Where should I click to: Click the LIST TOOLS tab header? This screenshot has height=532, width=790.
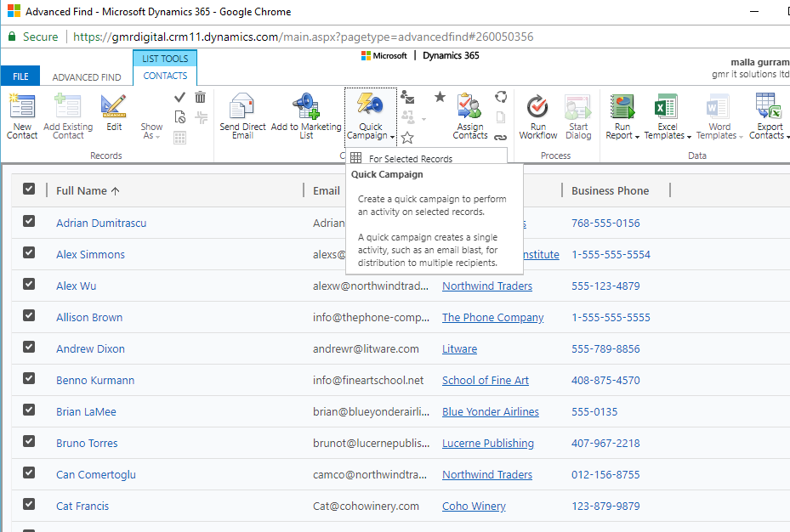coord(165,59)
